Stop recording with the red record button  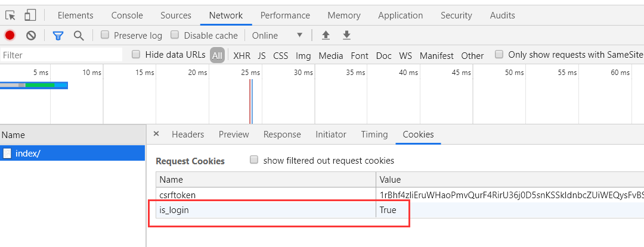pos(10,36)
